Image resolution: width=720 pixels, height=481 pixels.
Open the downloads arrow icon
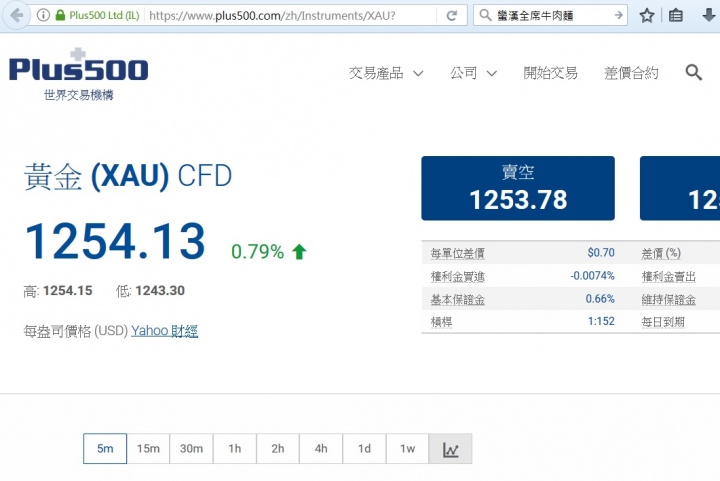coord(709,16)
